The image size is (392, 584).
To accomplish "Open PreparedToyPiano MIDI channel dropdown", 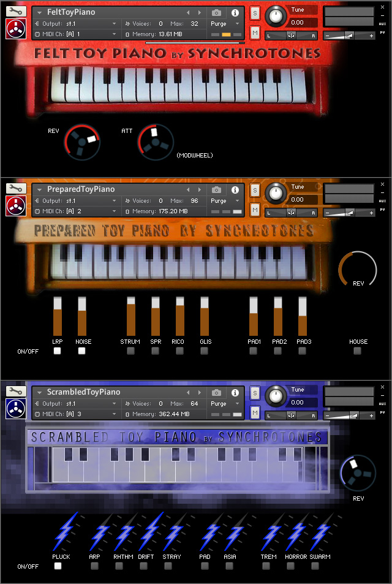I will click(x=76, y=211).
